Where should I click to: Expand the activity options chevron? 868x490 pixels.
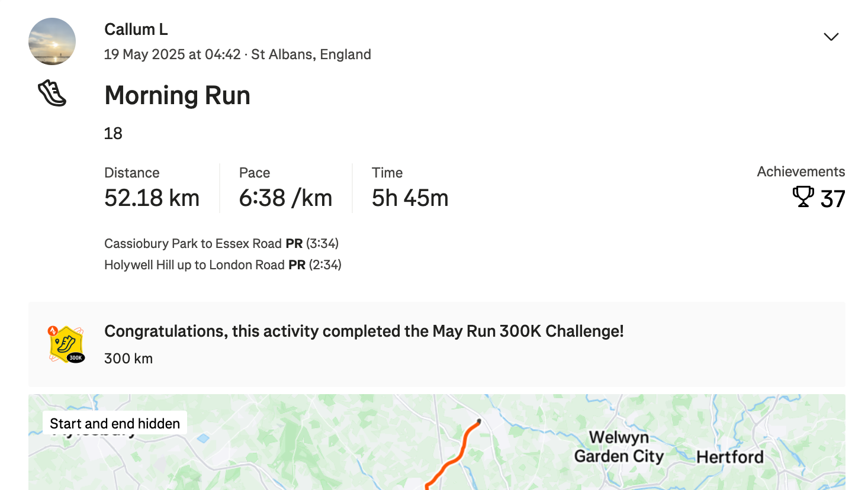(x=831, y=37)
